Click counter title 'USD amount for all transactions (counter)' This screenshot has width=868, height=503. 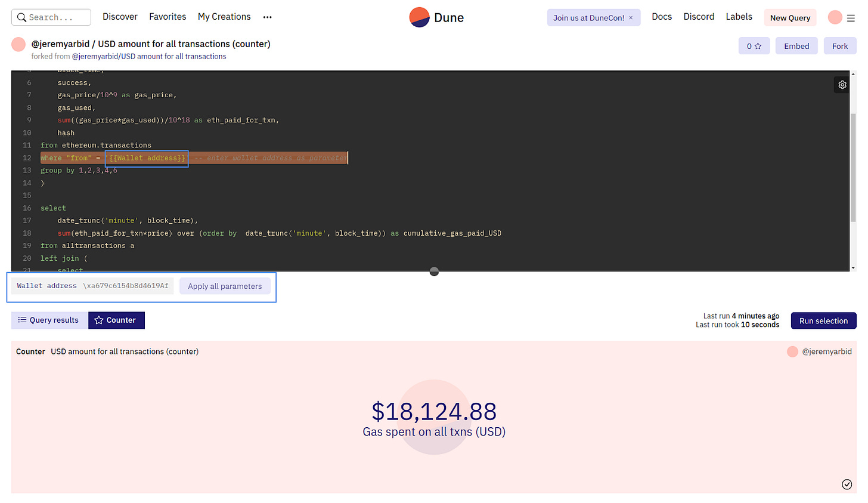tap(125, 351)
